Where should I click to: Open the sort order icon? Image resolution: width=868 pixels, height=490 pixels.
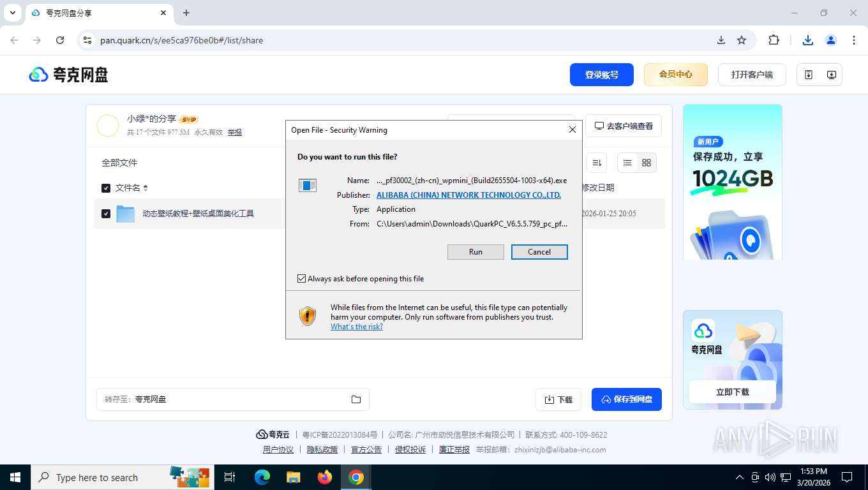(597, 163)
